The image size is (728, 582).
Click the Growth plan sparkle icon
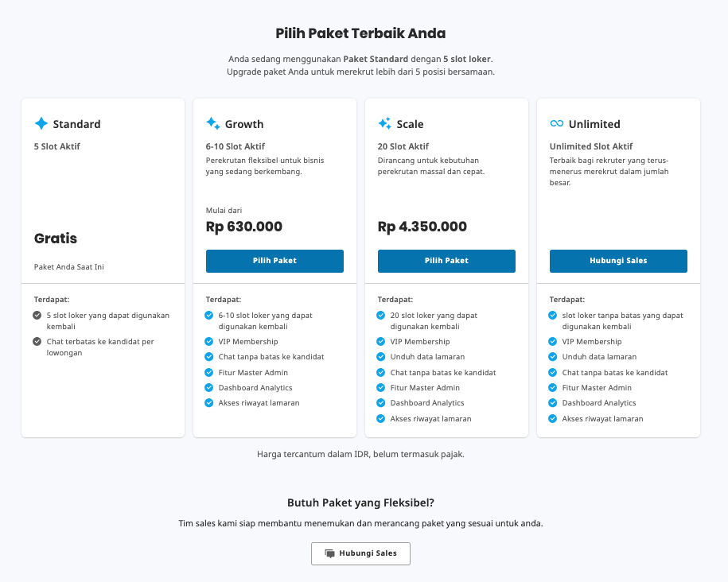point(213,123)
